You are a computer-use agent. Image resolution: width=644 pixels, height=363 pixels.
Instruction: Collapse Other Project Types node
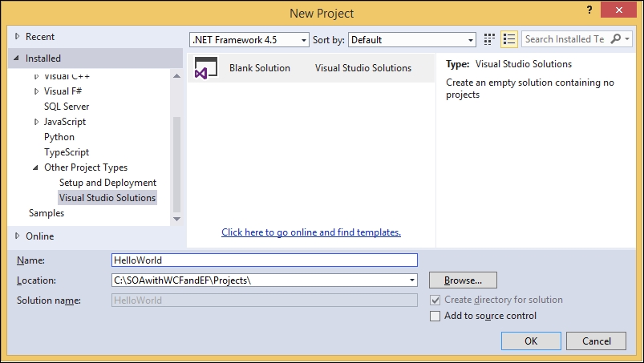36,167
